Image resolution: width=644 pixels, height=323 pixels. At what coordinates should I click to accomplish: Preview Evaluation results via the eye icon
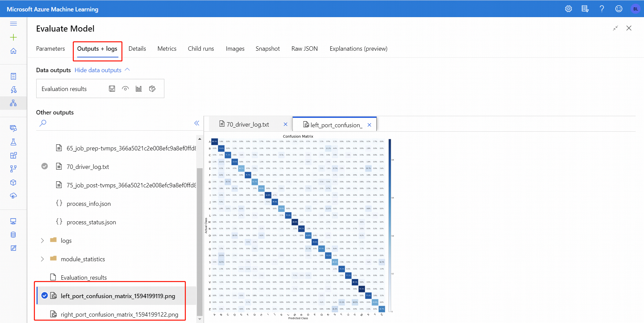tap(125, 89)
